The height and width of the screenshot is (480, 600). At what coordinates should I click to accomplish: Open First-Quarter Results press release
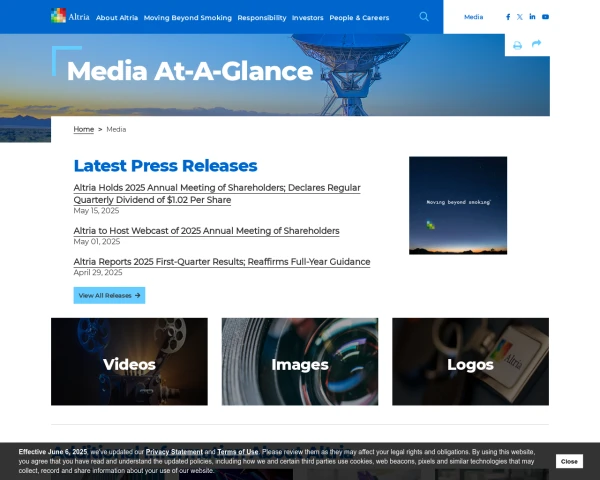click(x=222, y=262)
